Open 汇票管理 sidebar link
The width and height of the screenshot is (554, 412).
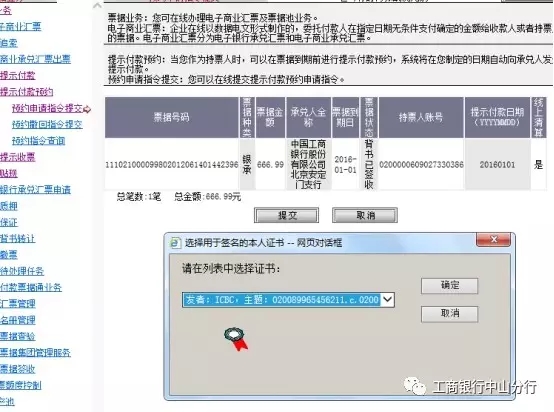pyautogui.click(x=18, y=304)
